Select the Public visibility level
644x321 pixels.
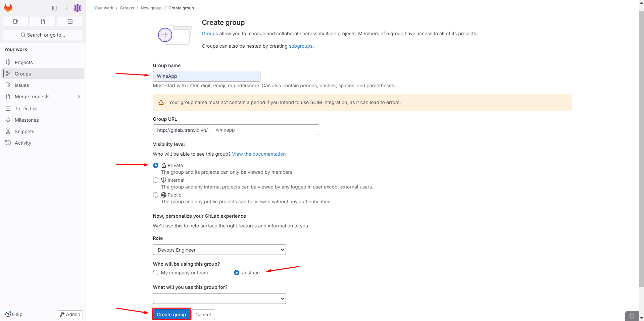(x=156, y=195)
